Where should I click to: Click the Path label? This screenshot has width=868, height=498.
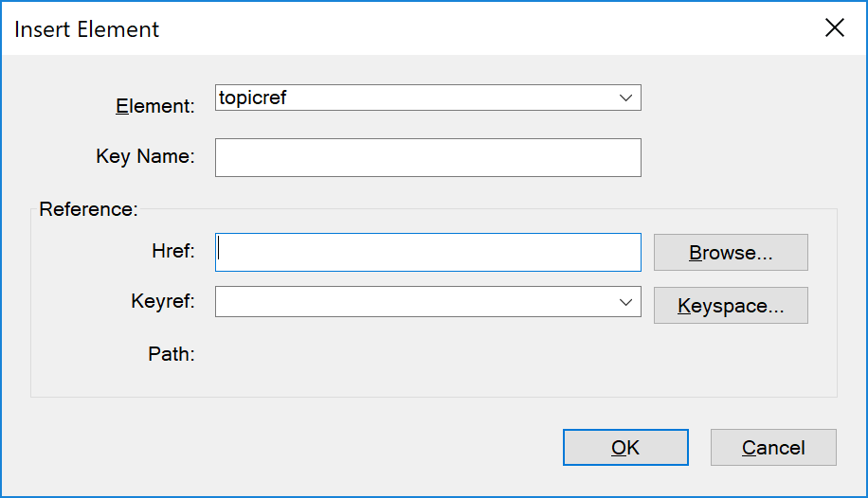point(171,355)
